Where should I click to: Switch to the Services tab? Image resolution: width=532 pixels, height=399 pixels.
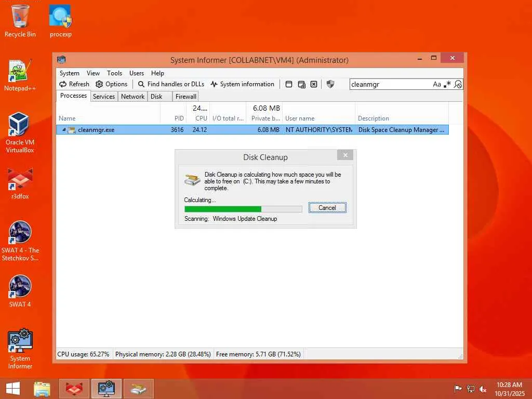[x=104, y=97]
